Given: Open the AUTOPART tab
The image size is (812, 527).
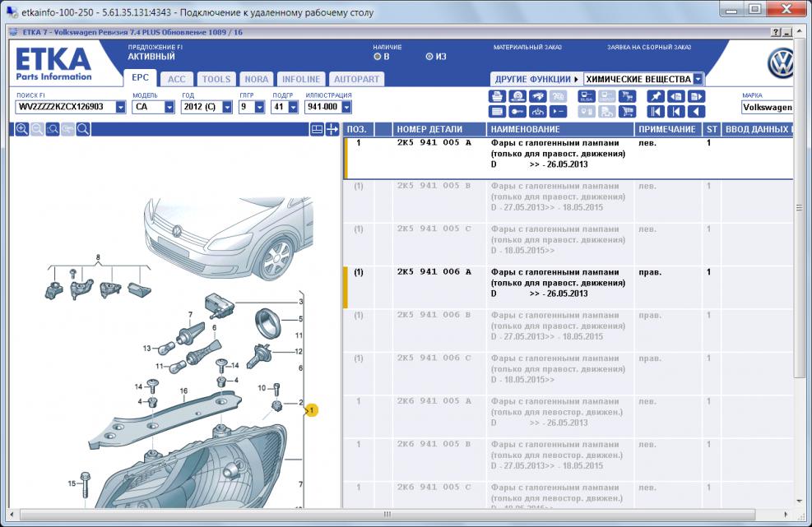Looking at the screenshot, I should click(356, 79).
